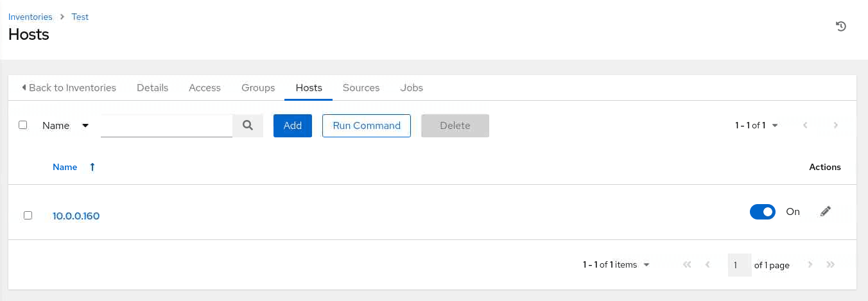Switch off the 10.0.0.160 host toggle
The height and width of the screenshot is (301, 868).
point(763,212)
